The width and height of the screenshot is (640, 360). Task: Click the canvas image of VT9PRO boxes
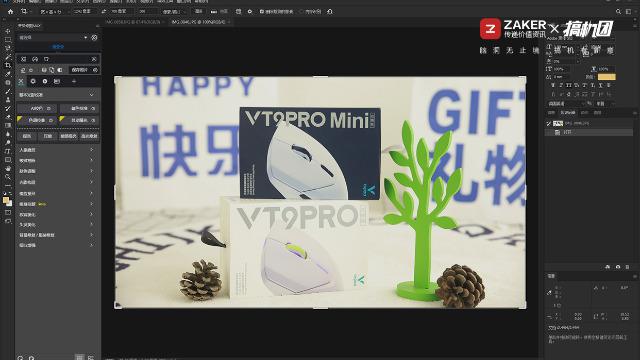click(320, 192)
